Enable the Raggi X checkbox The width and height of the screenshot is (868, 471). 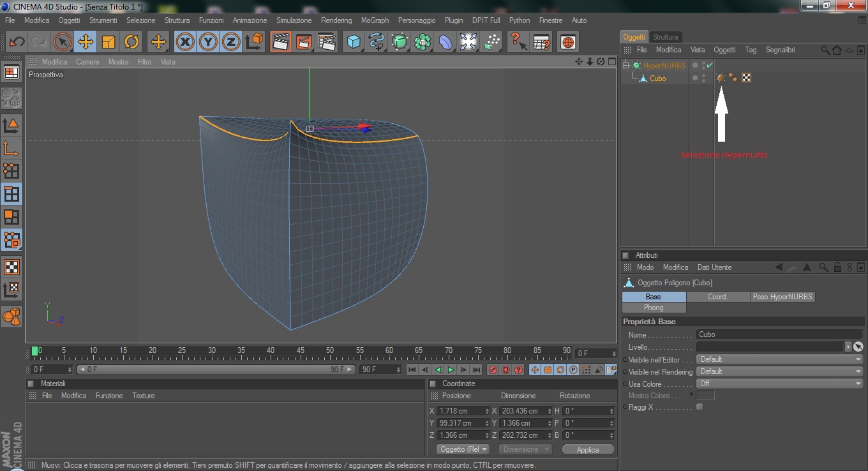(700, 407)
